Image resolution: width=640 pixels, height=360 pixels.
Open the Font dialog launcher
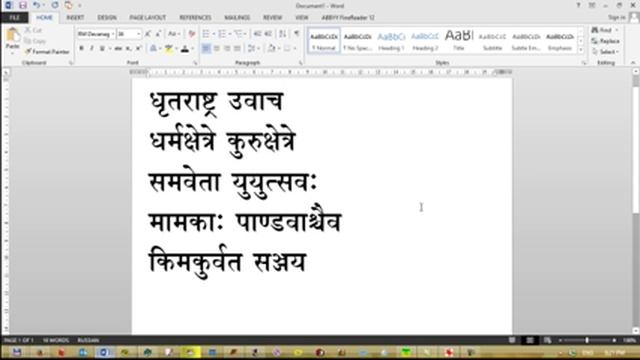pos(195,63)
